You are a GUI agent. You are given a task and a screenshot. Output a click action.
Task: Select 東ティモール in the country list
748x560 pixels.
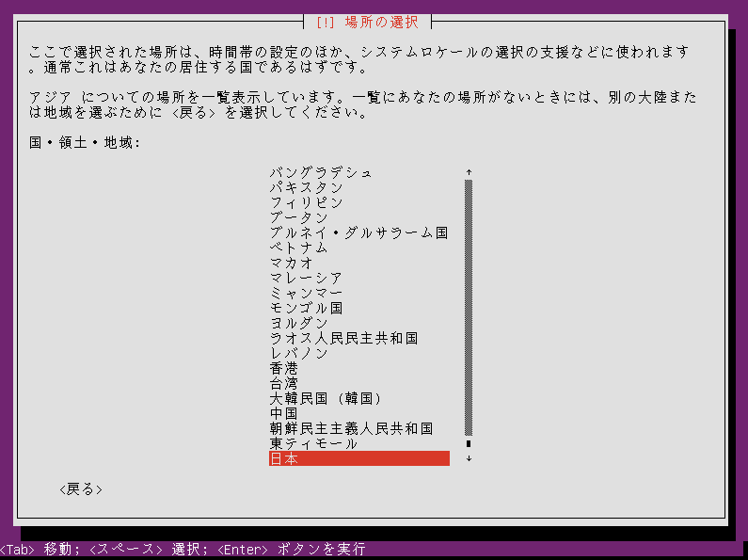click(359, 443)
